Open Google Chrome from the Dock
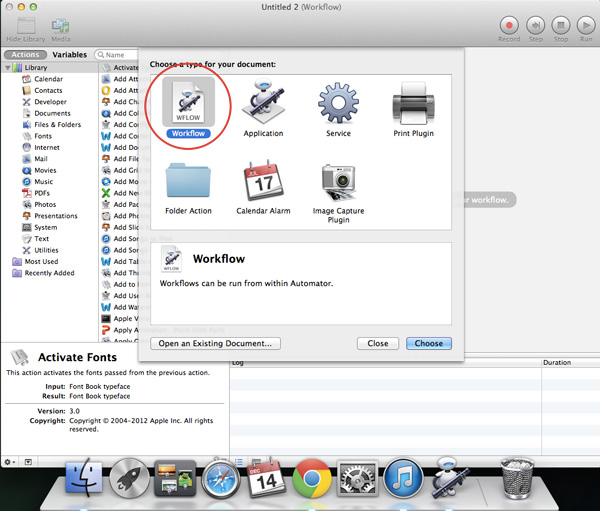 312,479
